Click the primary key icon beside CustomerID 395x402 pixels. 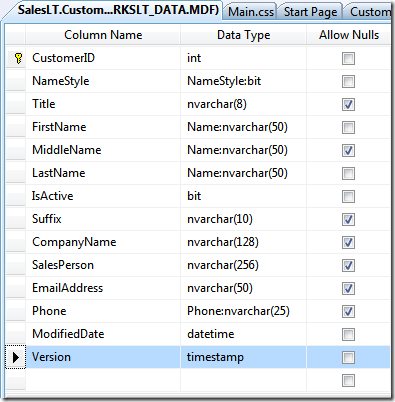click(x=19, y=58)
